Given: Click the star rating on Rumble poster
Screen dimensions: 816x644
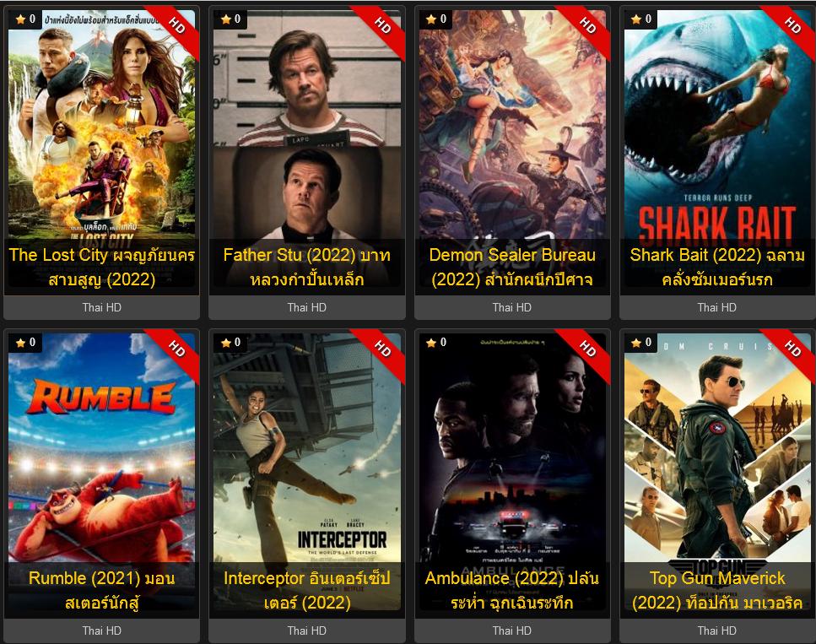Looking at the screenshot, I should [25, 343].
